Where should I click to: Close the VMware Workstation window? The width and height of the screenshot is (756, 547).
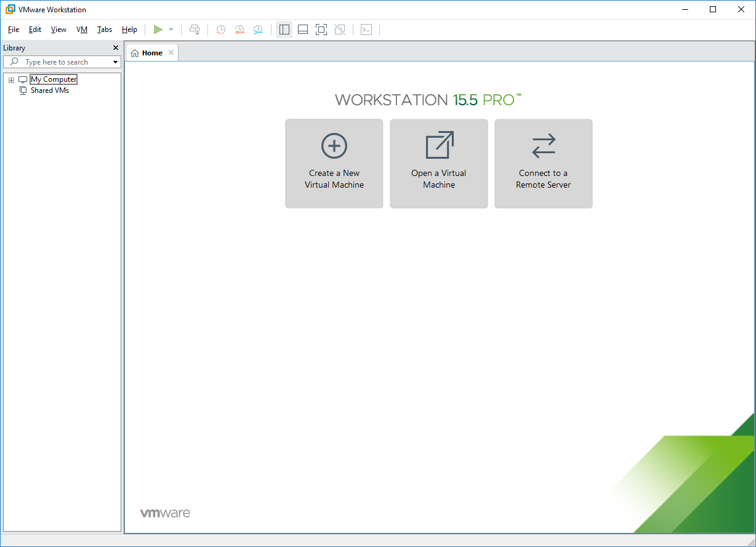click(741, 9)
